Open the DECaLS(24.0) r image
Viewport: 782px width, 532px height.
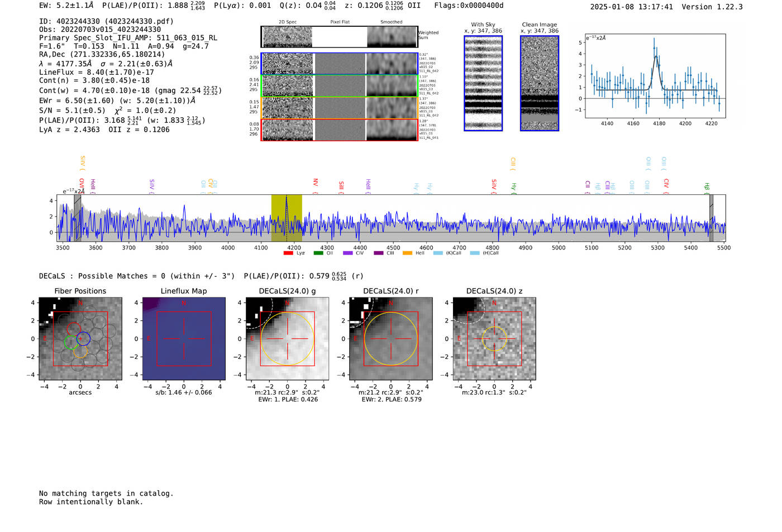390,339
